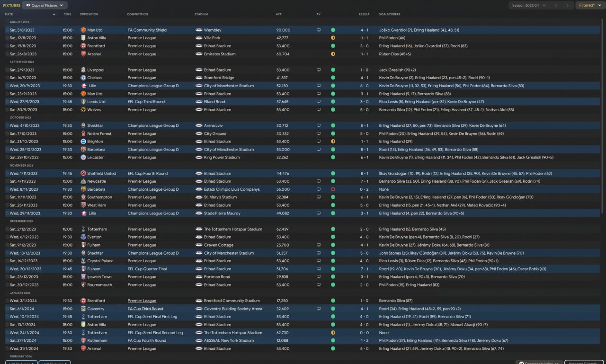The image size is (606, 364).
Task: Select the King Power Stadium name
Action: pos(222,158)
